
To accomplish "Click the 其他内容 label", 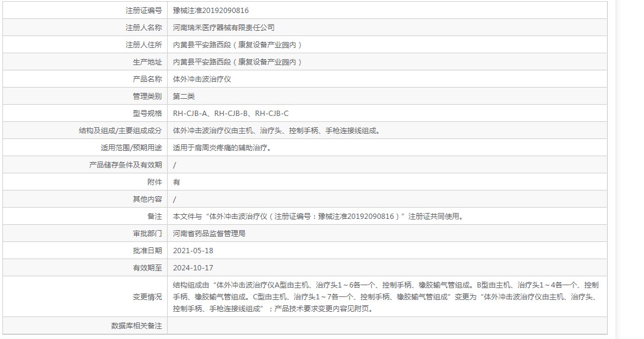I will click(148, 199).
